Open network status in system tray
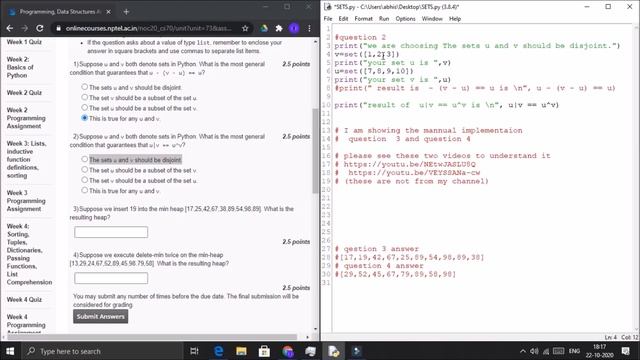The image size is (640, 360). (546, 351)
